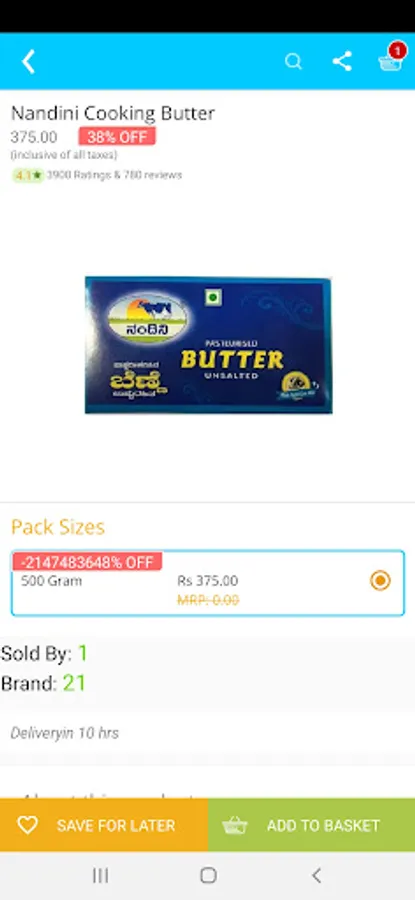The width and height of the screenshot is (415, 900).
Task: Choose the 500 Gram pack size card
Action: coord(208,583)
